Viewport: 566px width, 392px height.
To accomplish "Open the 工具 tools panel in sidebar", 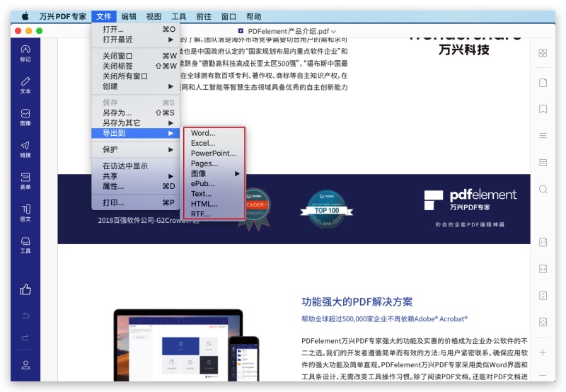I will click(25, 245).
